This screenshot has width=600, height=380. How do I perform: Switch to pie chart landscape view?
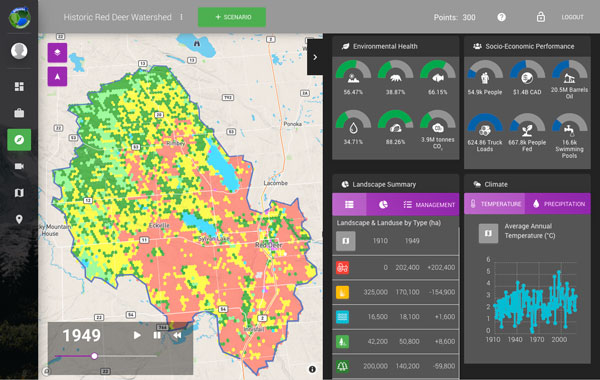383,205
